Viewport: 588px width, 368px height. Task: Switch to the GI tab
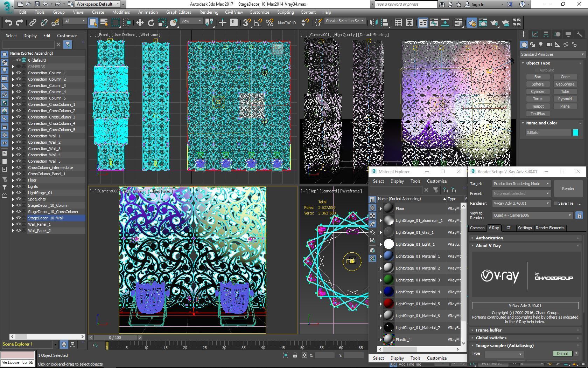click(x=508, y=228)
